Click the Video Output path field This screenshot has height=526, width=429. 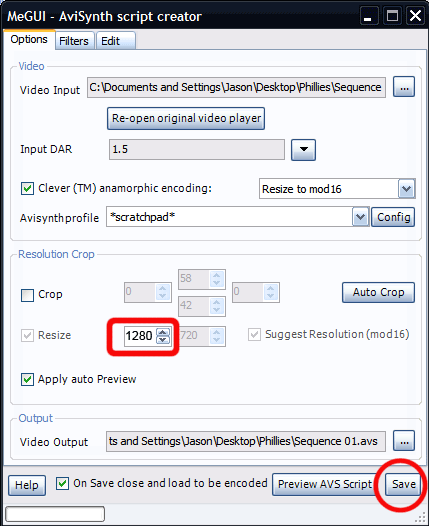[x=246, y=441]
